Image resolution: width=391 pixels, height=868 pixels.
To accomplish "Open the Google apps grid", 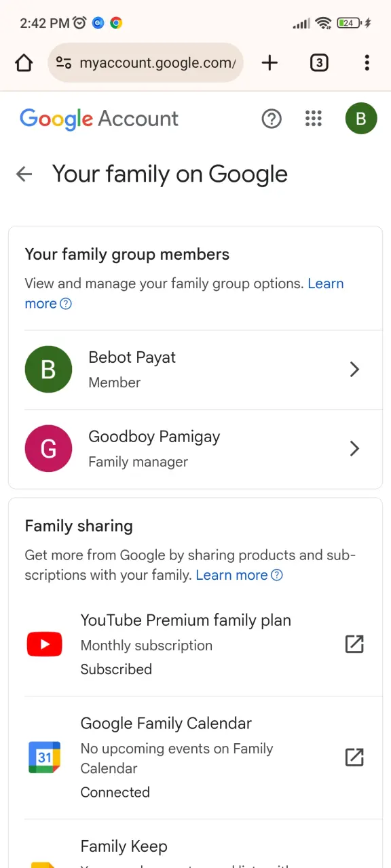I will tap(313, 119).
